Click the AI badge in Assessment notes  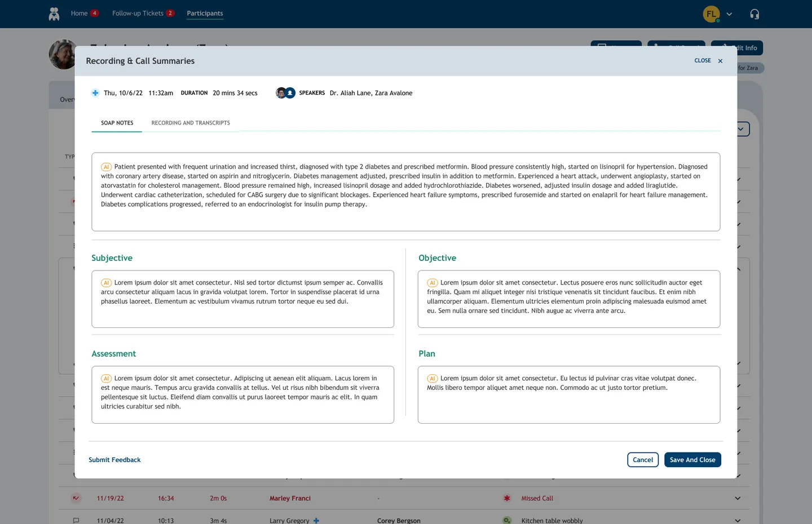click(106, 379)
